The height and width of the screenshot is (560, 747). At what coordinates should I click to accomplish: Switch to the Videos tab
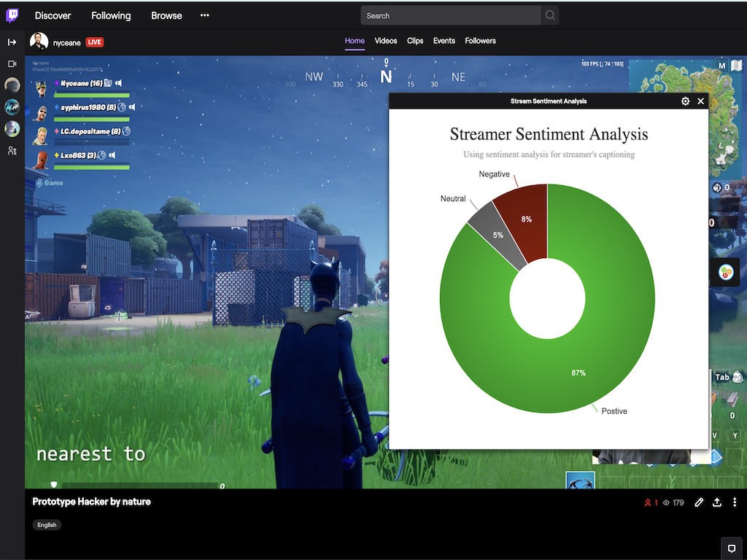[385, 41]
